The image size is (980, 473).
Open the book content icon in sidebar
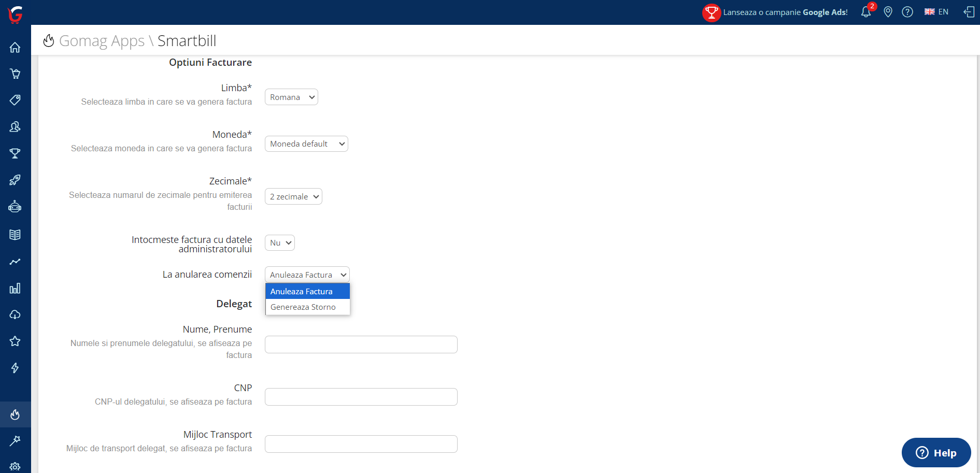(x=15, y=235)
